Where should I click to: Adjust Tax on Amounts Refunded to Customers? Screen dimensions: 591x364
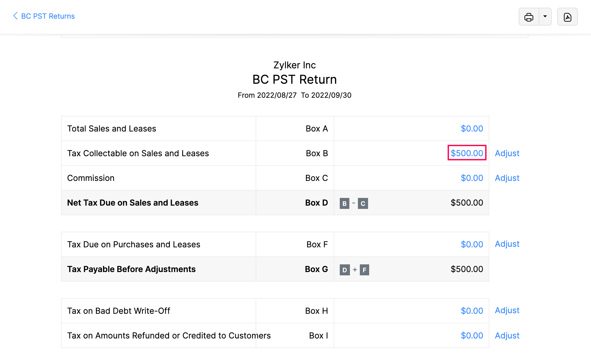point(507,335)
